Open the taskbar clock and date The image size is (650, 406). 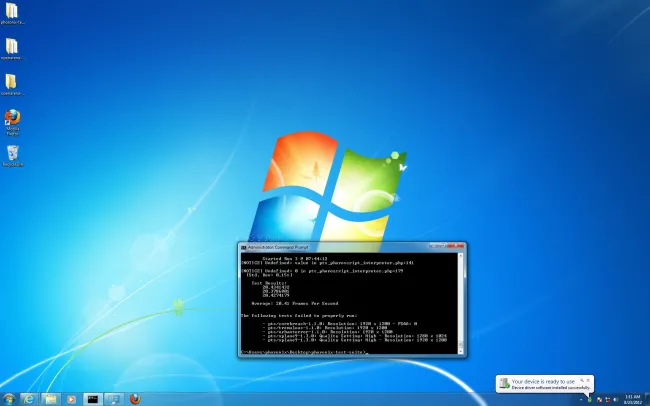[633, 399]
